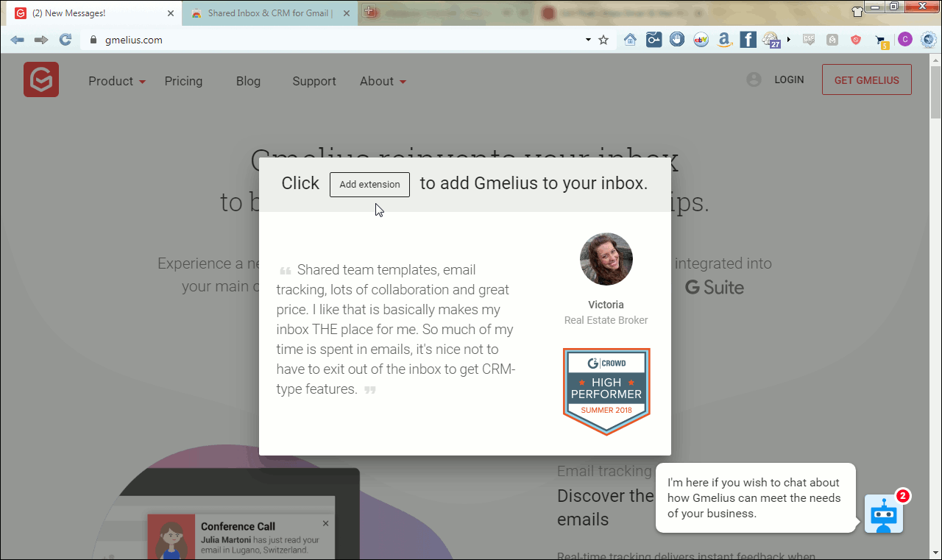Click the gray Gmelius extension icon

coord(832,40)
